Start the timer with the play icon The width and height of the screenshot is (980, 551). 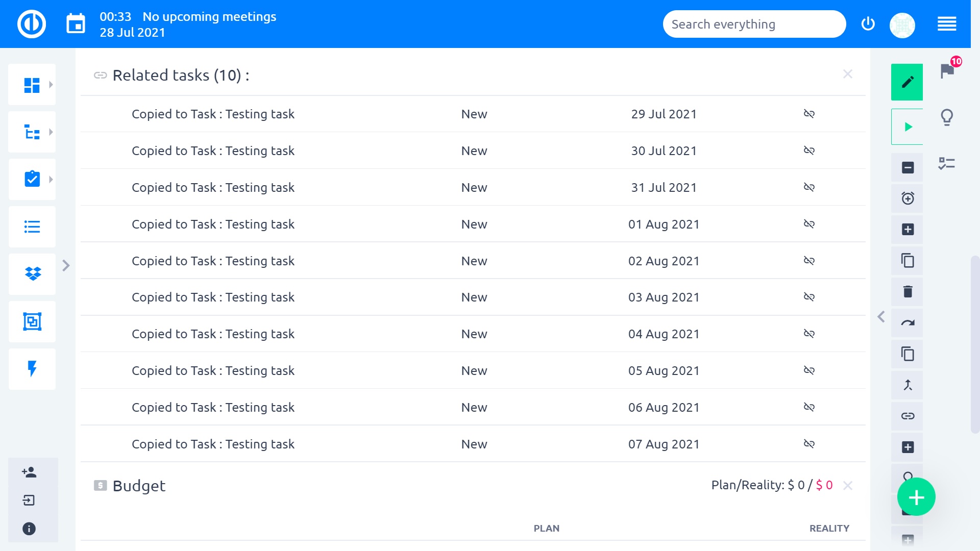(x=908, y=127)
